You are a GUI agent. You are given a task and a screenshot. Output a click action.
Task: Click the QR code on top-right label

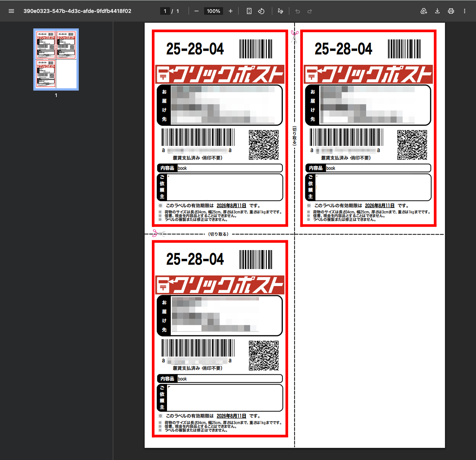[412, 145]
